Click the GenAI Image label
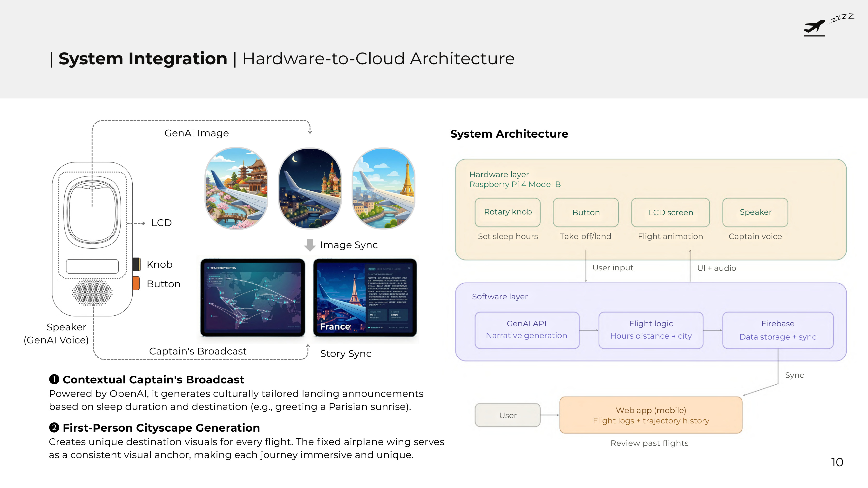The image size is (868, 488). (x=197, y=133)
